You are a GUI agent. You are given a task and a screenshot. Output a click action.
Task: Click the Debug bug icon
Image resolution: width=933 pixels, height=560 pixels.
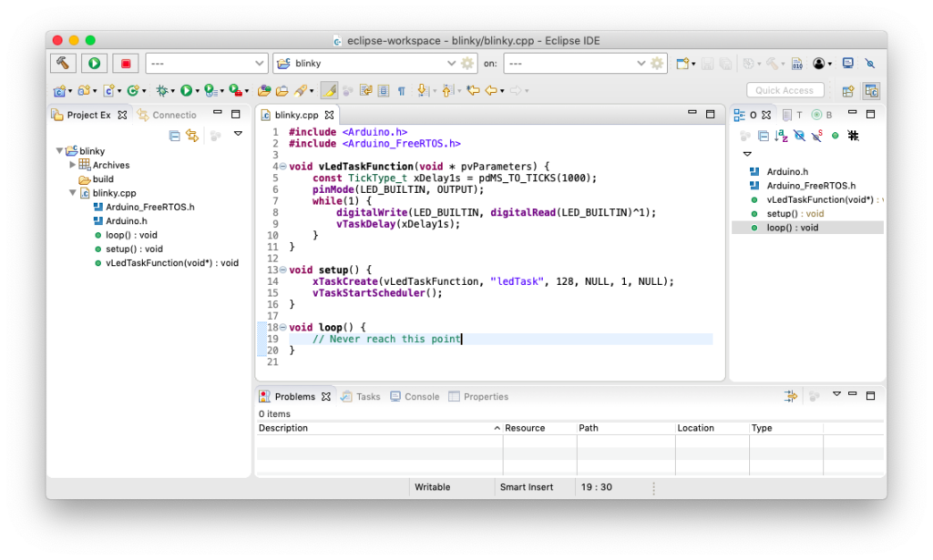point(161,90)
